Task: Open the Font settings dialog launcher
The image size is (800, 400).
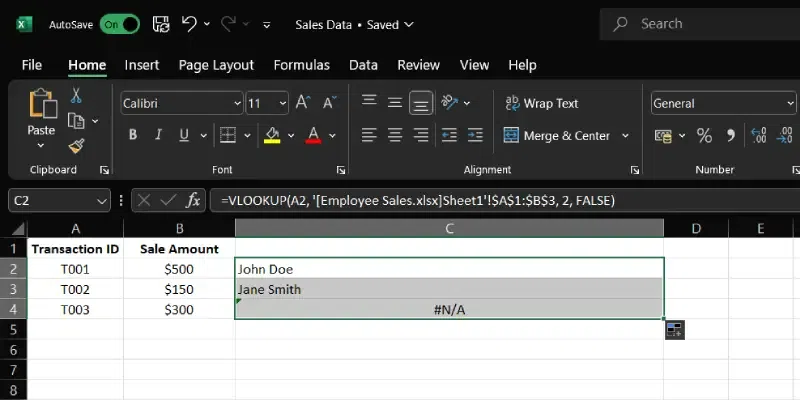Action: pos(341,170)
